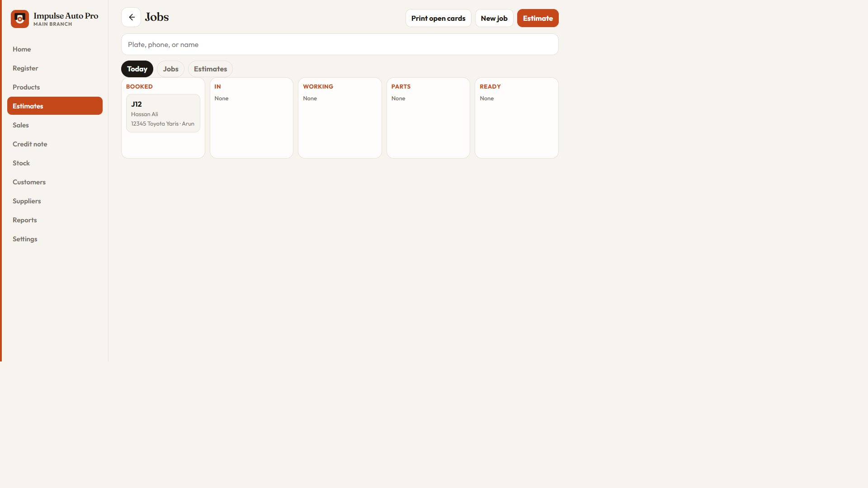Click the BOOKED column header
Image resolution: width=868 pixels, height=488 pixels.
[139, 86]
